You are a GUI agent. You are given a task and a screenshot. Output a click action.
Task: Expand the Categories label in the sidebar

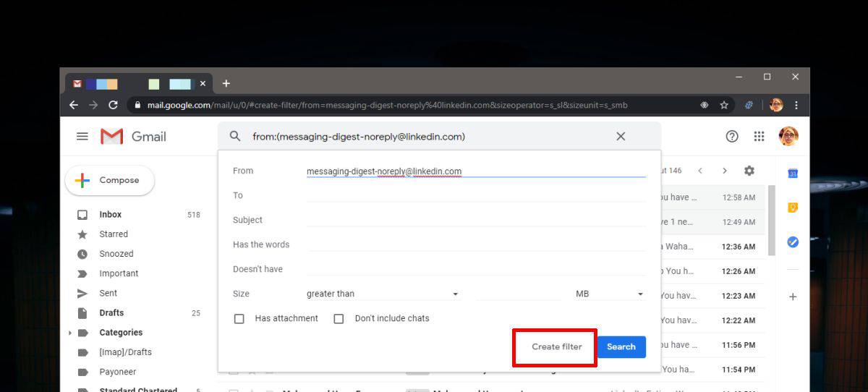70,333
